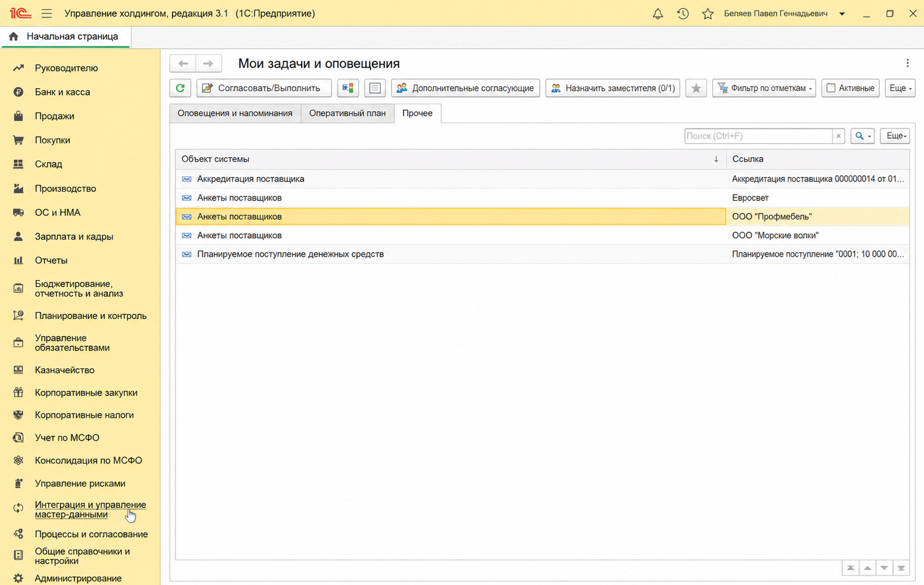Move up one row arrow
The image size is (924, 585).
(867, 568)
